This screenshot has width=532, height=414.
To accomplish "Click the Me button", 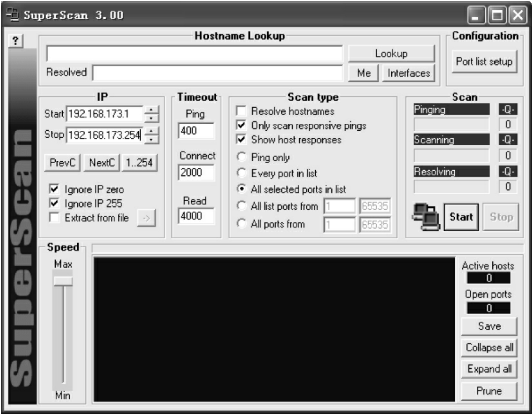I will 364,73.
